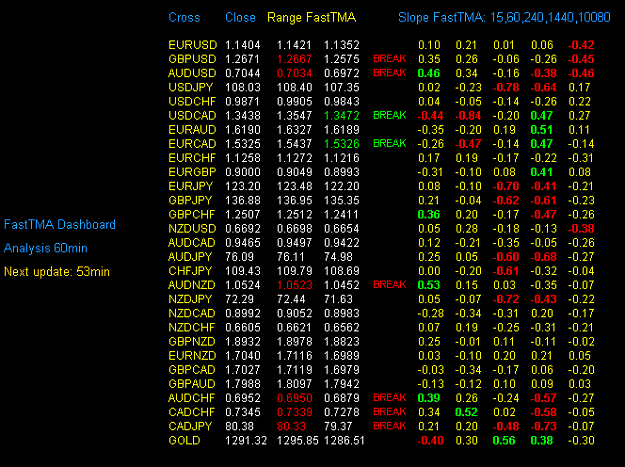Select the green slope 0.53 in AUDNZD row

pos(428,285)
